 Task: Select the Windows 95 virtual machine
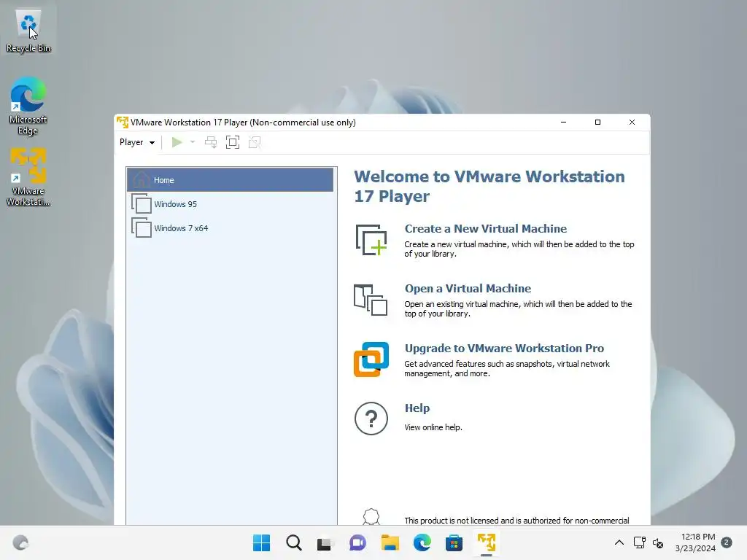230,204
